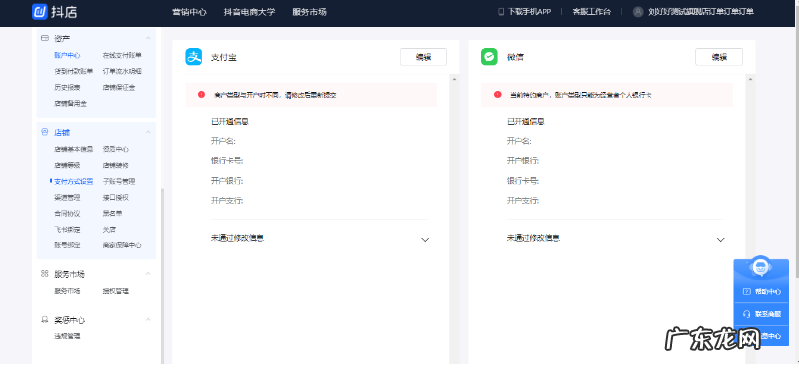Open the user avatar icon in header
Viewport: 799px width, 368px height.
point(638,12)
